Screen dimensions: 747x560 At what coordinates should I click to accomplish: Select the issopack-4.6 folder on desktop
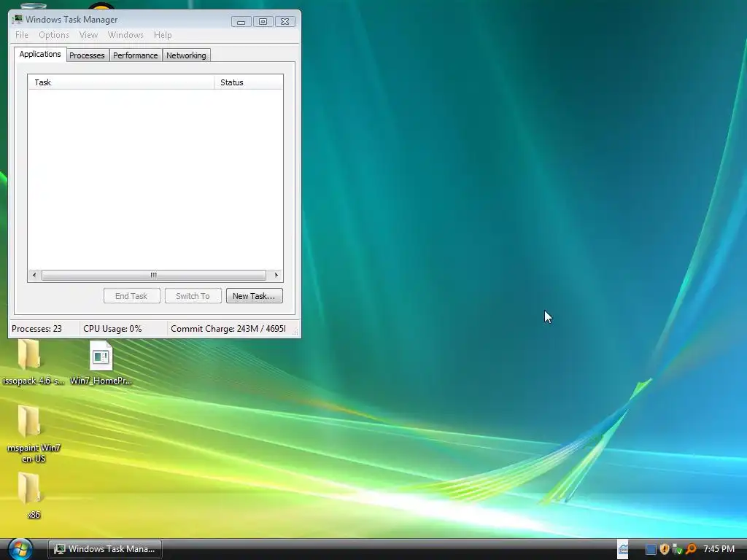tap(32, 362)
